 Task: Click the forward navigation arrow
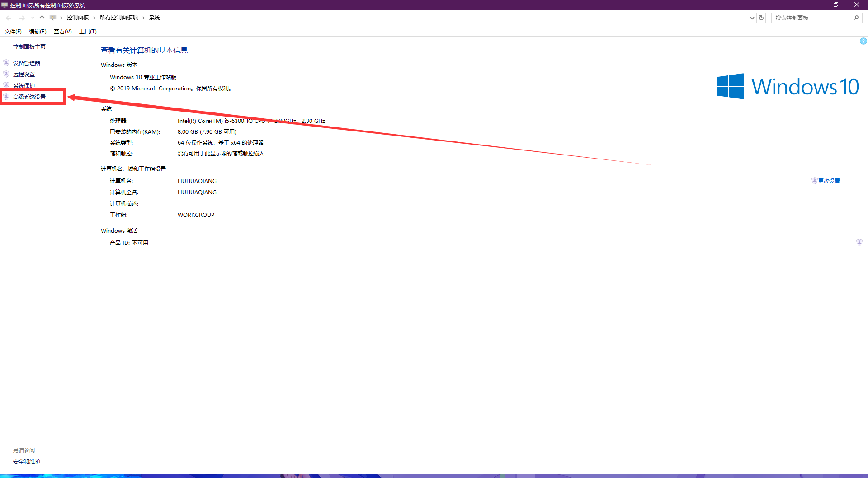[x=22, y=18]
